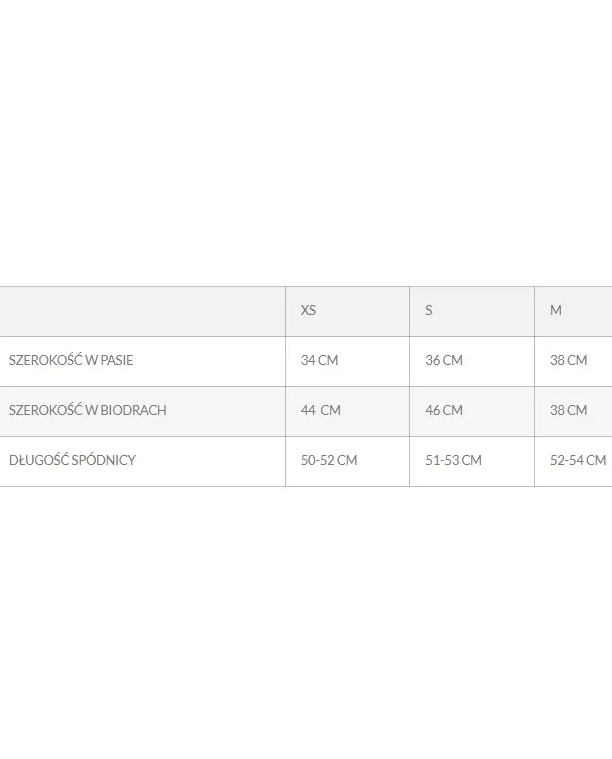
Task: Click the 38 CM cell in hips row
Action: [x=569, y=410]
